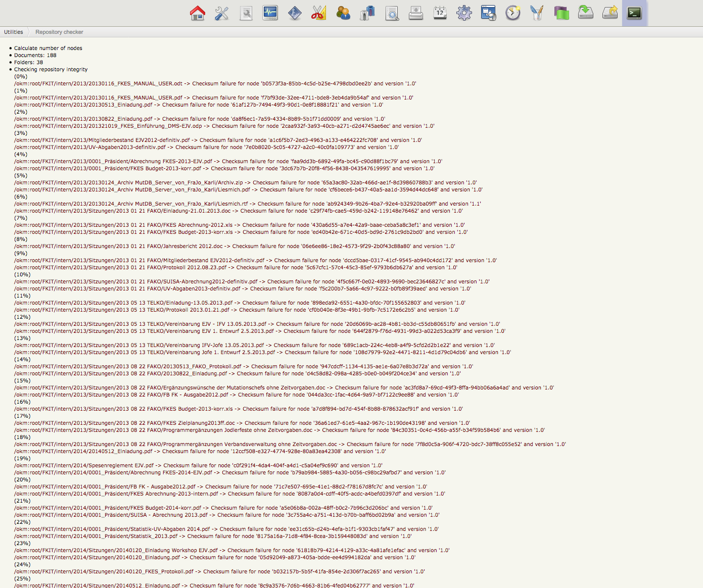The height and width of the screenshot is (588, 703).
Task: Click the drive with yellow arrow icon
Action: pos(610,13)
